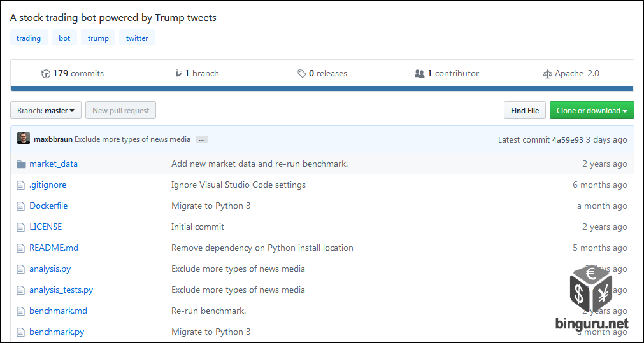Open benchmark.py's 'Migrate to Python 3' commit
Image resolution: width=644 pixels, height=343 pixels.
[211, 332]
